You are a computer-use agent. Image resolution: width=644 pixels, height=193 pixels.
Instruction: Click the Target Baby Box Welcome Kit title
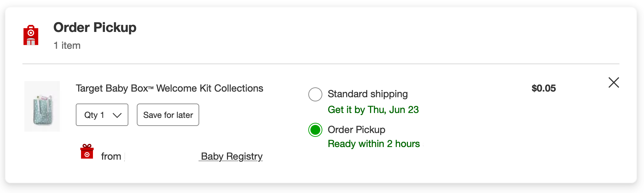[x=169, y=88]
